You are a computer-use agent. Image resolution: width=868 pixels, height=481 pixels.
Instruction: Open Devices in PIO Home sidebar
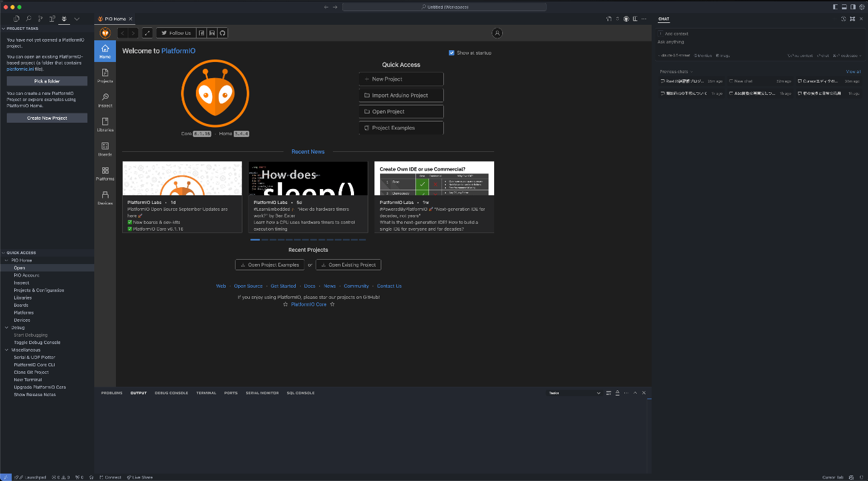click(x=105, y=198)
